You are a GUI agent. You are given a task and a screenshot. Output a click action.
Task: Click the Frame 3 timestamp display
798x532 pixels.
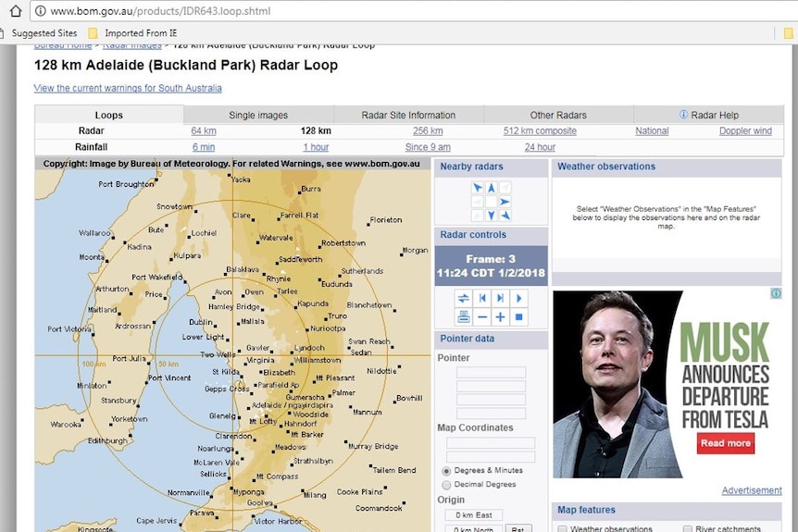point(492,266)
